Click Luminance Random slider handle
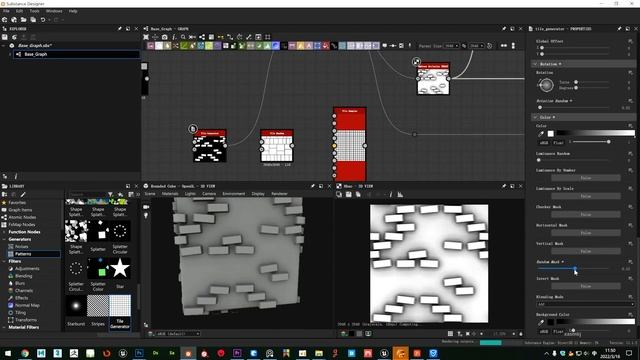The width and height of the screenshot is (640, 360). click(x=538, y=160)
